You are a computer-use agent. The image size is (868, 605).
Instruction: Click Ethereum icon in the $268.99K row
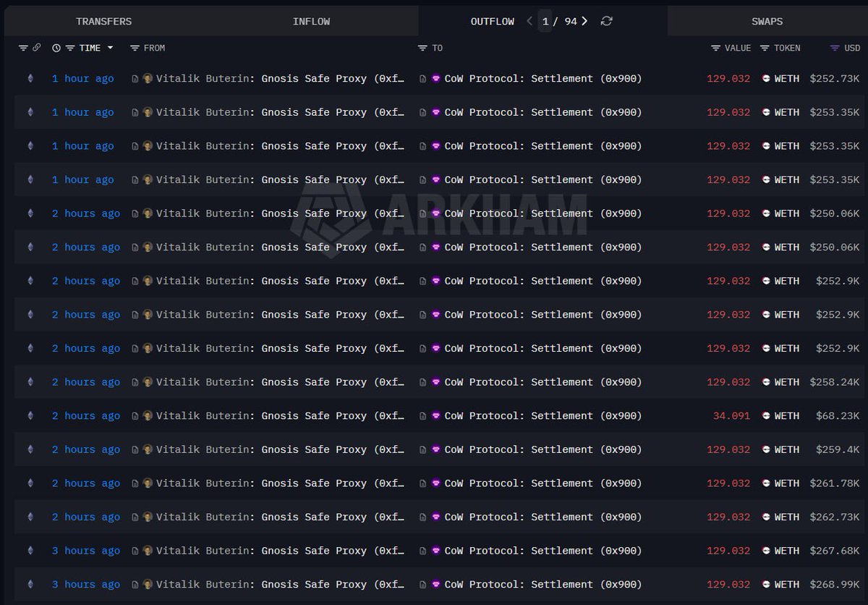[x=30, y=585]
